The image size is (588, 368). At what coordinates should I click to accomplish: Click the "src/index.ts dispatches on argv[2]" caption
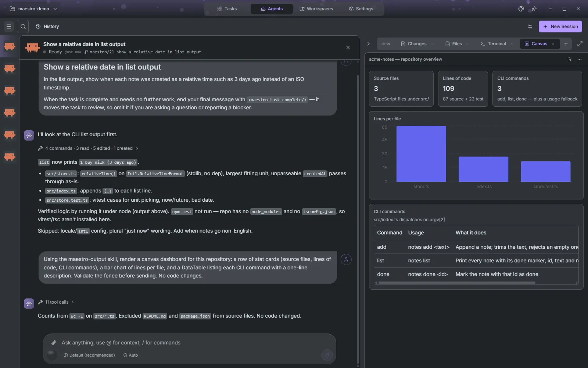[409, 220]
